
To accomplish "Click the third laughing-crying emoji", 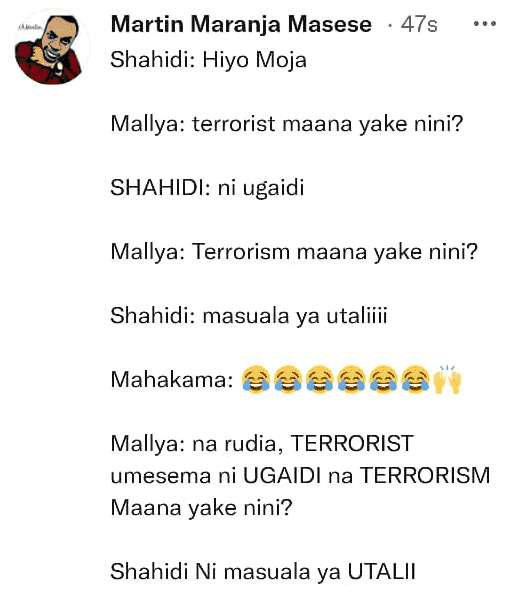I will 320,379.
